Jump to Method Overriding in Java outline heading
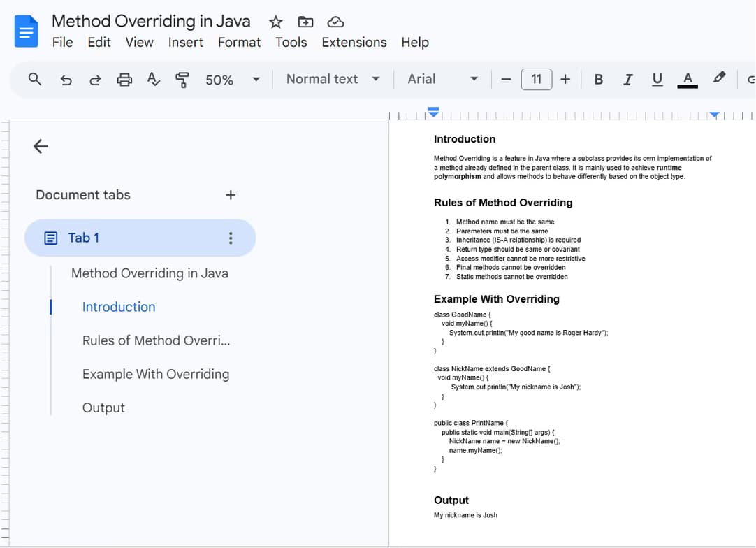The width and height of the screenshot is (756, 548). point(150,273)
